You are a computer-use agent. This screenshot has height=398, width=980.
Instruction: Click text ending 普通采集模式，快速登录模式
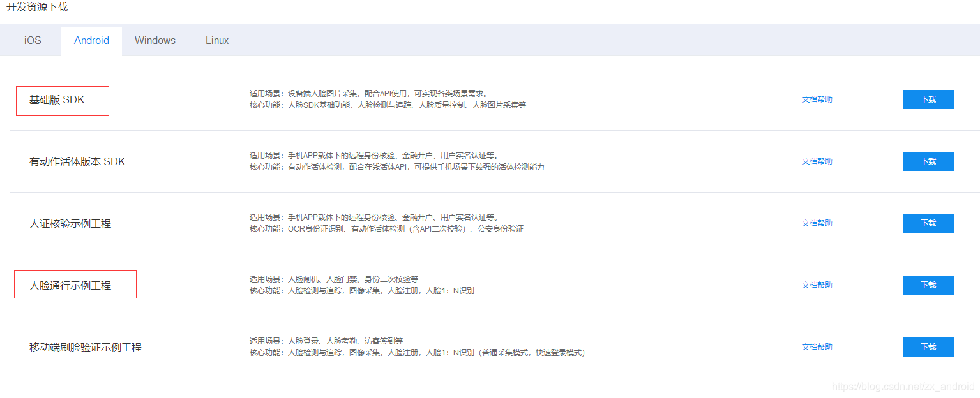pyautogui.click(x=417, y=353)
